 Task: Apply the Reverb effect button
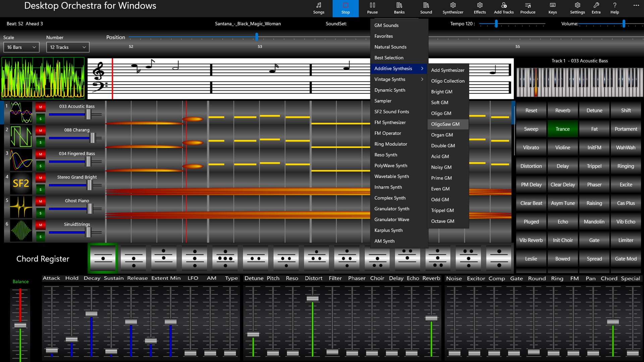tap(562, 110)
